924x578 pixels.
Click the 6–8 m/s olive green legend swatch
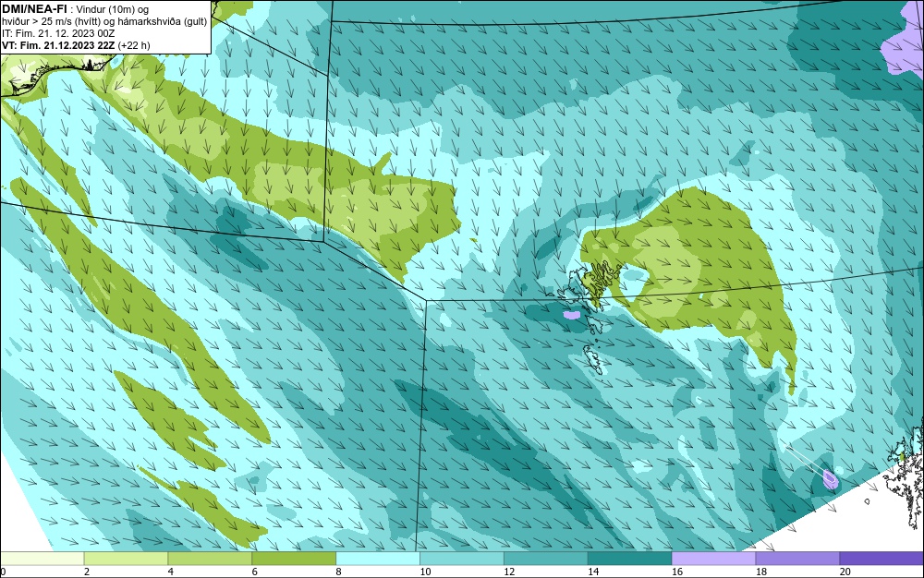pos(294,558)
